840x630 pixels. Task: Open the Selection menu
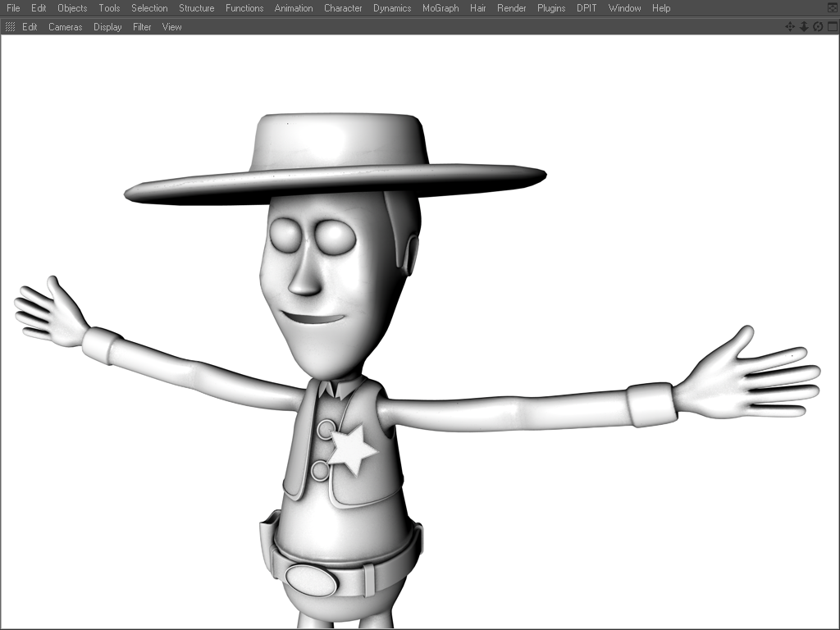pos(149,8)
